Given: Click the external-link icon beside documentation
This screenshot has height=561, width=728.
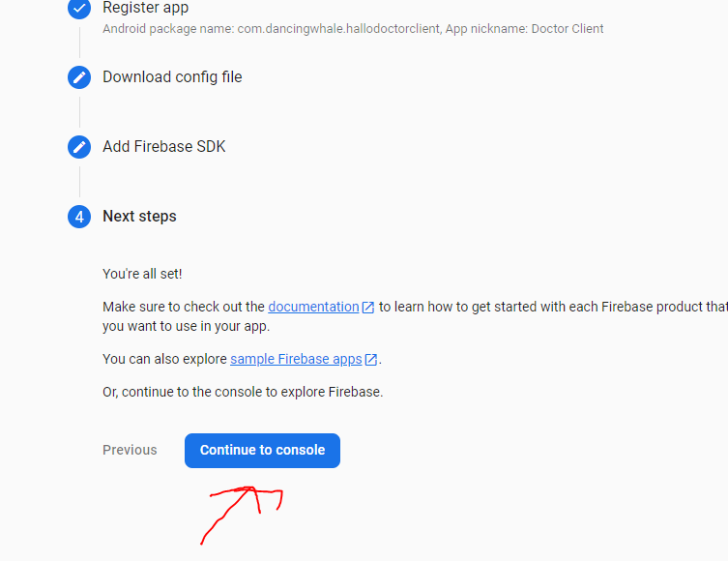Looking at the screenshot, I should coord(368,308).
